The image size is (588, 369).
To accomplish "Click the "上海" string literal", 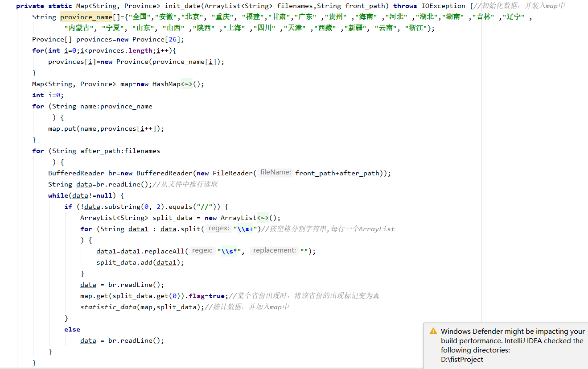I will (234, 28).
